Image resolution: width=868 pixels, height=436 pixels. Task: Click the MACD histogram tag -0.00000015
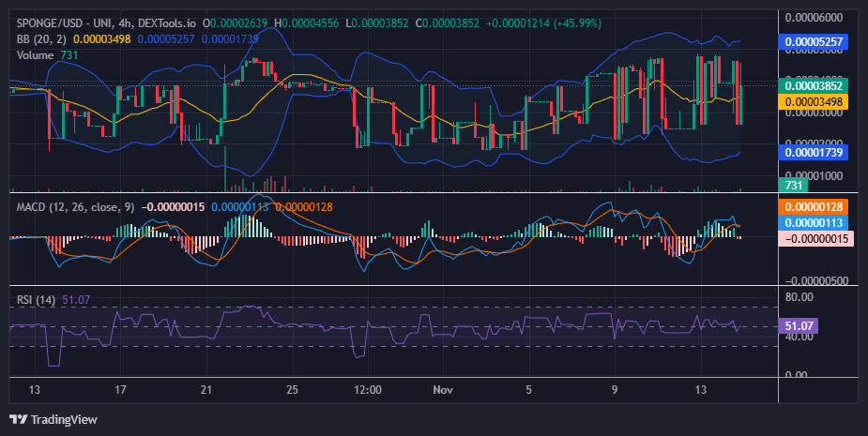816,238
